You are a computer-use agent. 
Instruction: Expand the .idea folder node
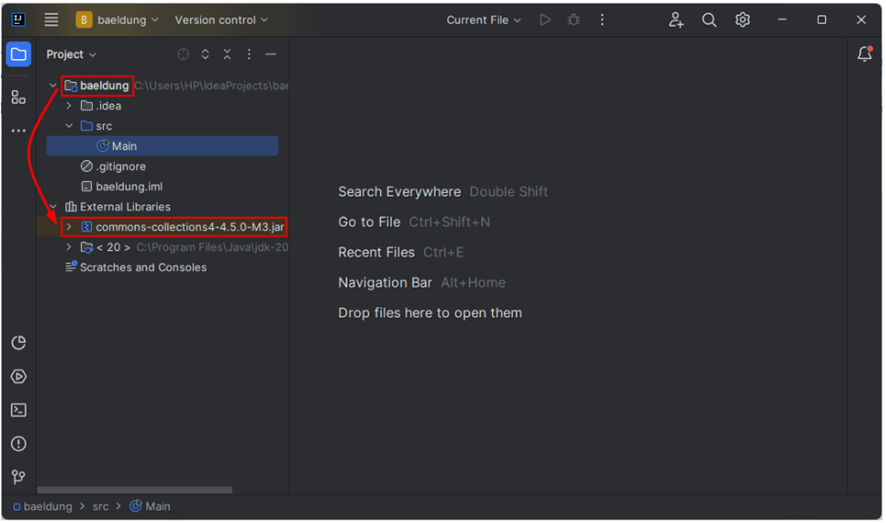click(69, 106)
